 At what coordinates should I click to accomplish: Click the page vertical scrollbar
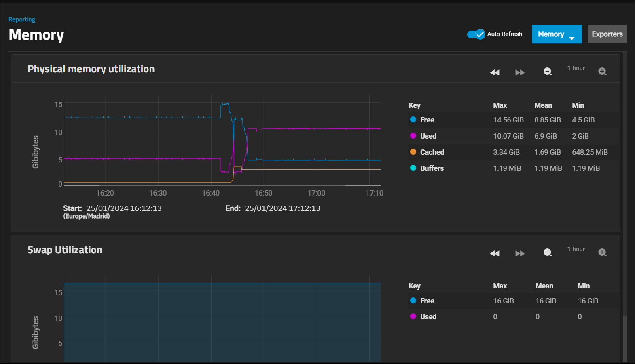[625, 184]
